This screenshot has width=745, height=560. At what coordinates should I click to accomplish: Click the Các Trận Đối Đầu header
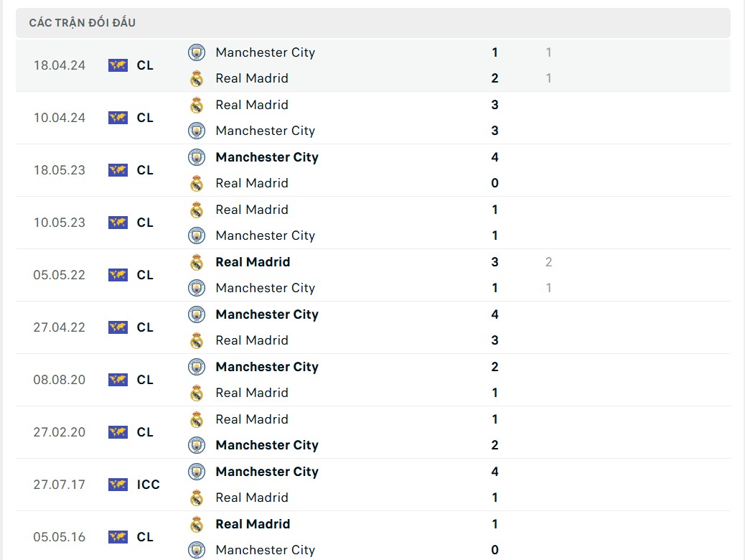click(83, 23)
